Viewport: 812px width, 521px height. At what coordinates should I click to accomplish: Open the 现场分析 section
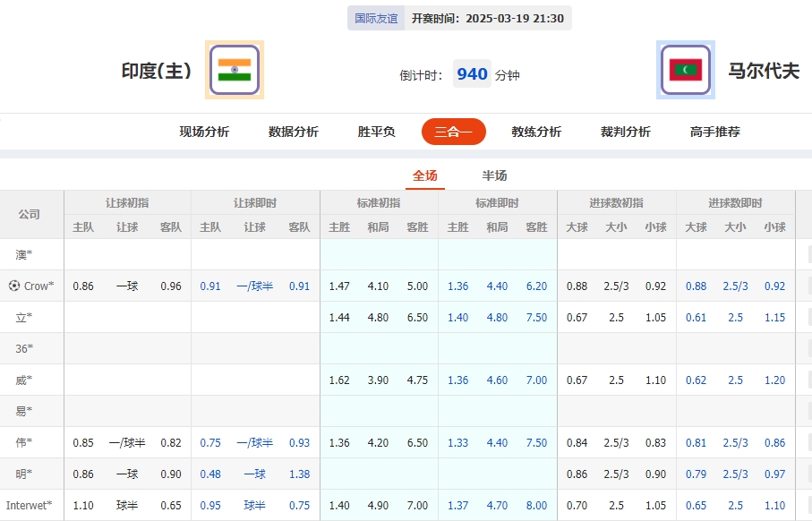click(204, 132)
